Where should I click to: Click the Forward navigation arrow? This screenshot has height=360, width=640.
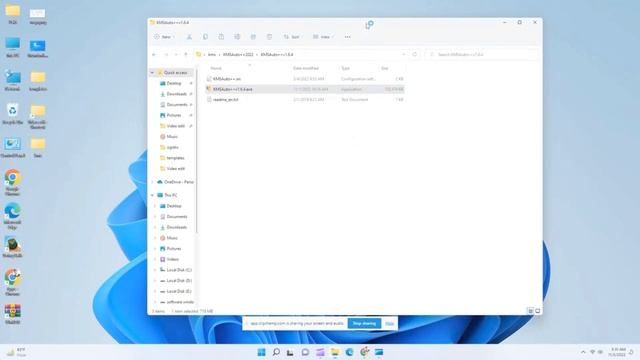166,54
